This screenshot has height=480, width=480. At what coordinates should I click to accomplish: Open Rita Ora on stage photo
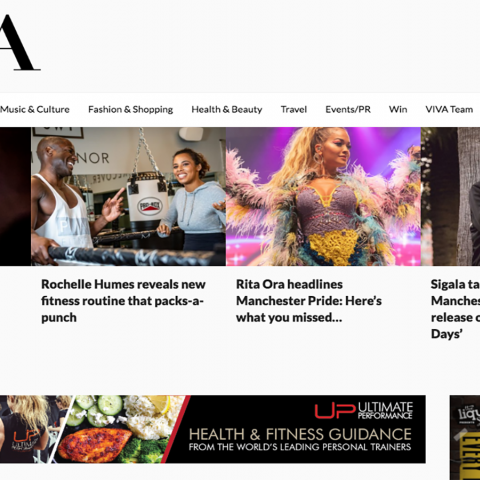[x=323, y=196]
